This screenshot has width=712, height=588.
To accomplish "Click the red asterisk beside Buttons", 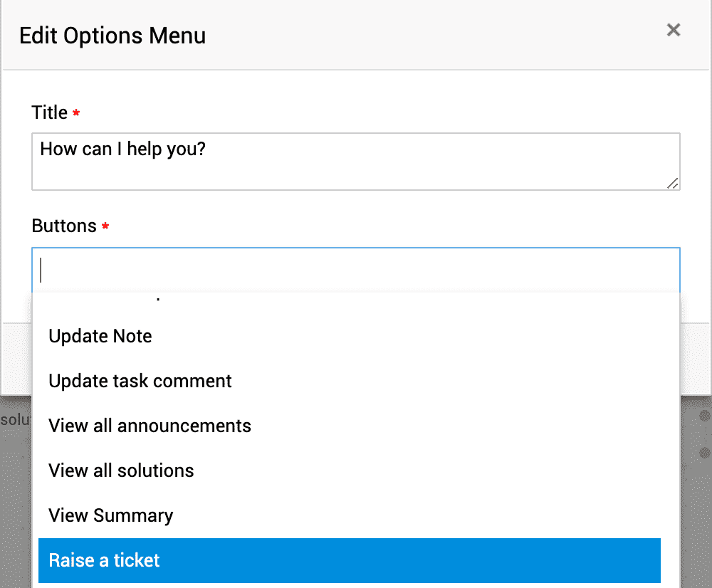I will [105, 226].
